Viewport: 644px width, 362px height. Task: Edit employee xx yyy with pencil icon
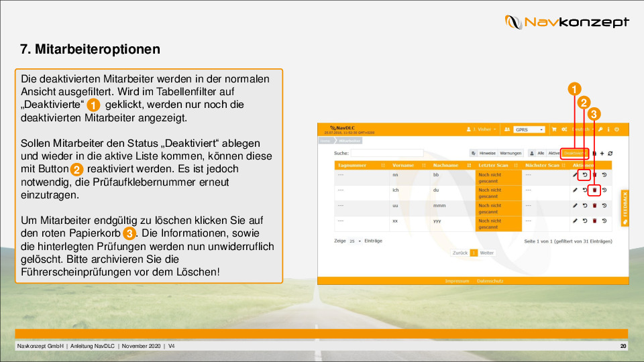[575, 221]
